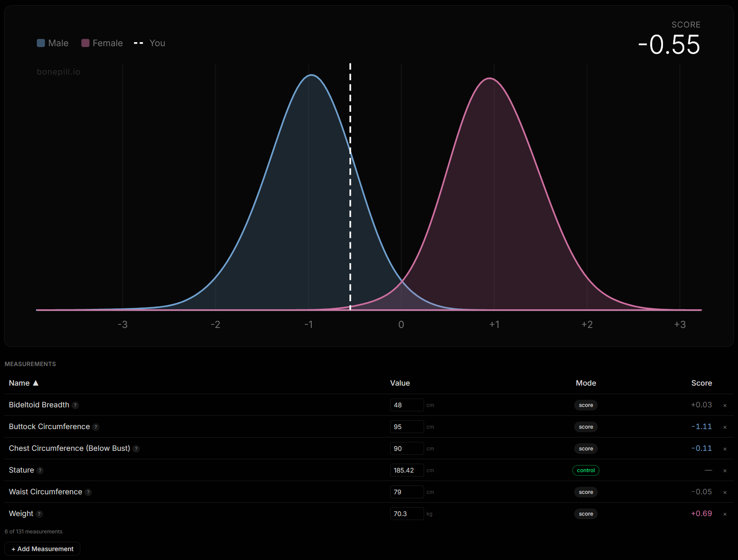
Task: Click the Stature row name
Action: (x=21, y=470)
